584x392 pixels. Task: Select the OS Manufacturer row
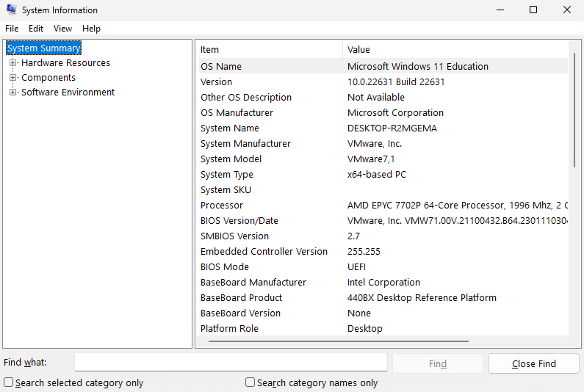383,113
